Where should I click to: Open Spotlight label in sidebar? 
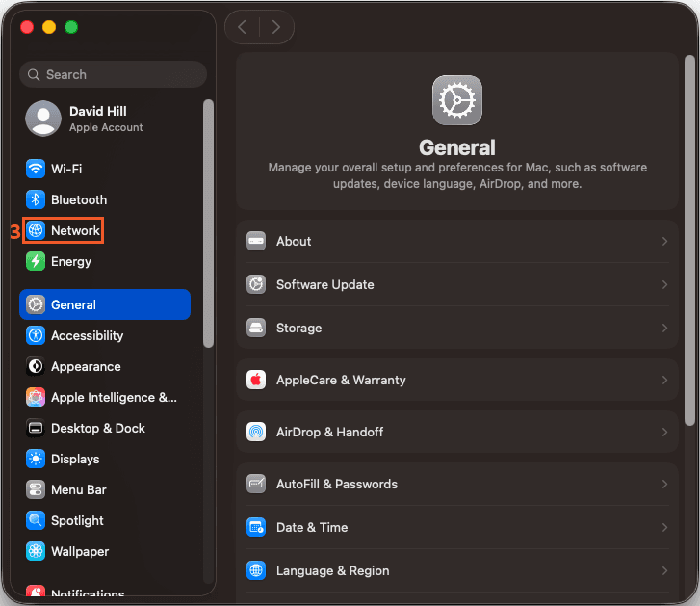pos(77,520)
